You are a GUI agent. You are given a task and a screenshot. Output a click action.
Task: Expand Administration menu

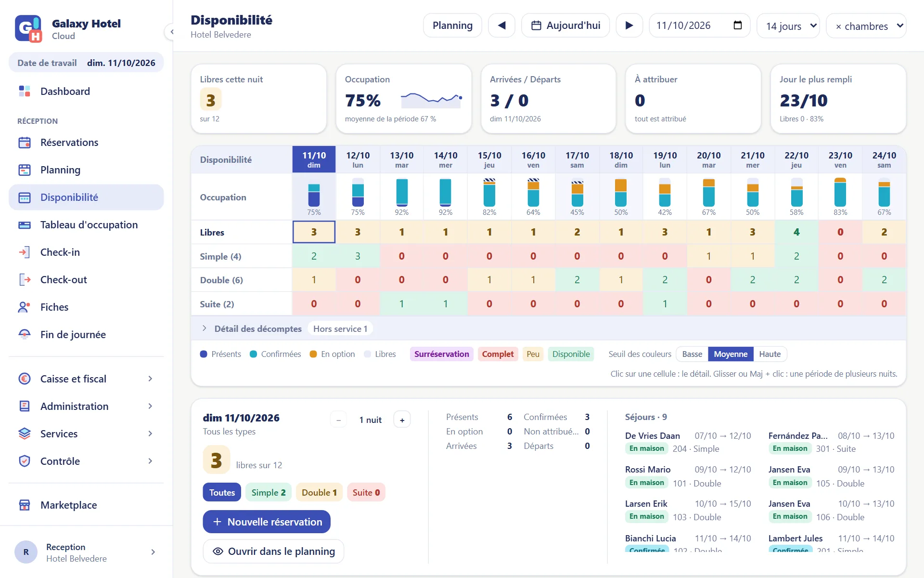86,406
